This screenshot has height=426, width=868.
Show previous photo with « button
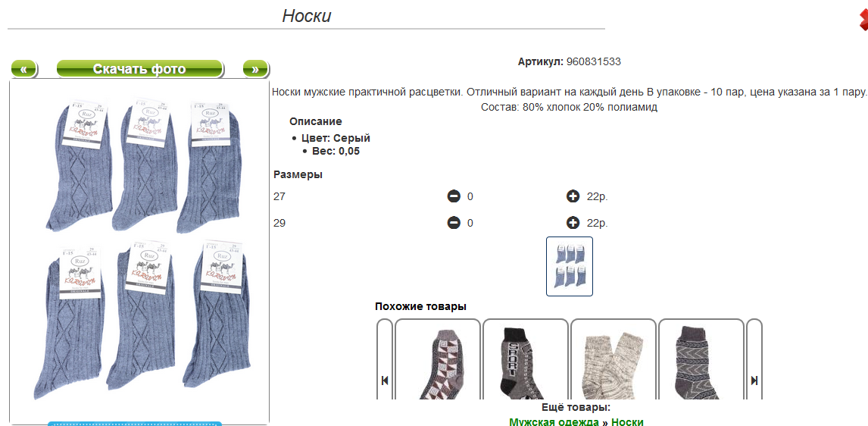[x=23, y=69]
